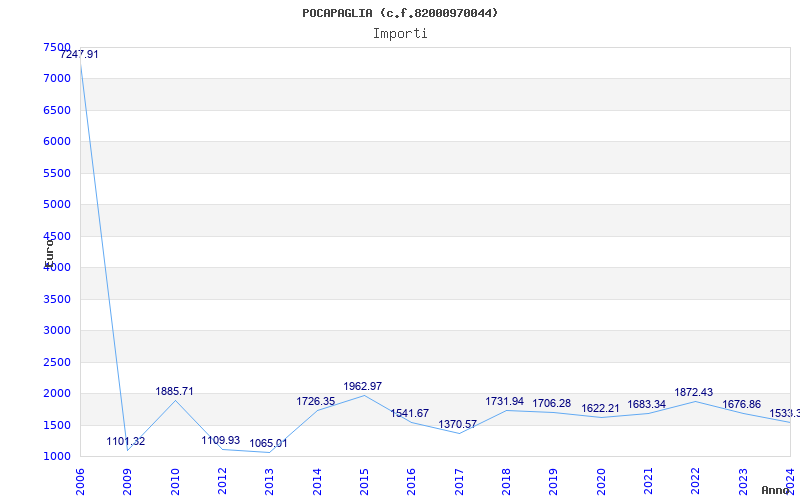Select the 1370.57 value label
The image size is (800, 500).
457,424
